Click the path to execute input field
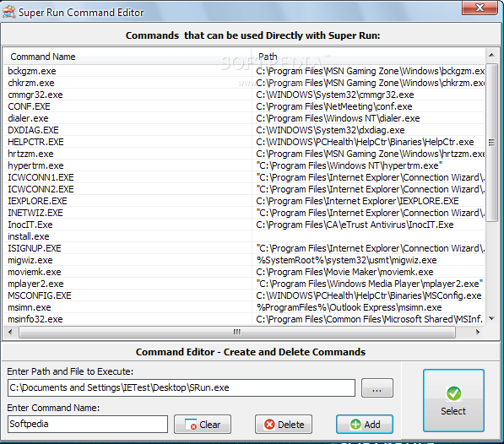504x444 pixels. [182, 387]
